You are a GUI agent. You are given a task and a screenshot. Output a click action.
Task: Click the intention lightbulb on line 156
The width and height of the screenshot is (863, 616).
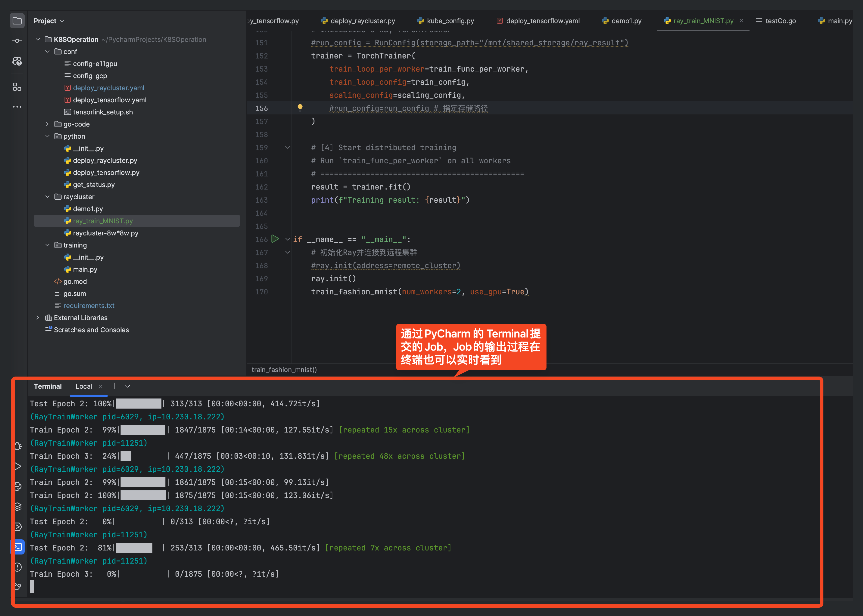tap(300, 108)
